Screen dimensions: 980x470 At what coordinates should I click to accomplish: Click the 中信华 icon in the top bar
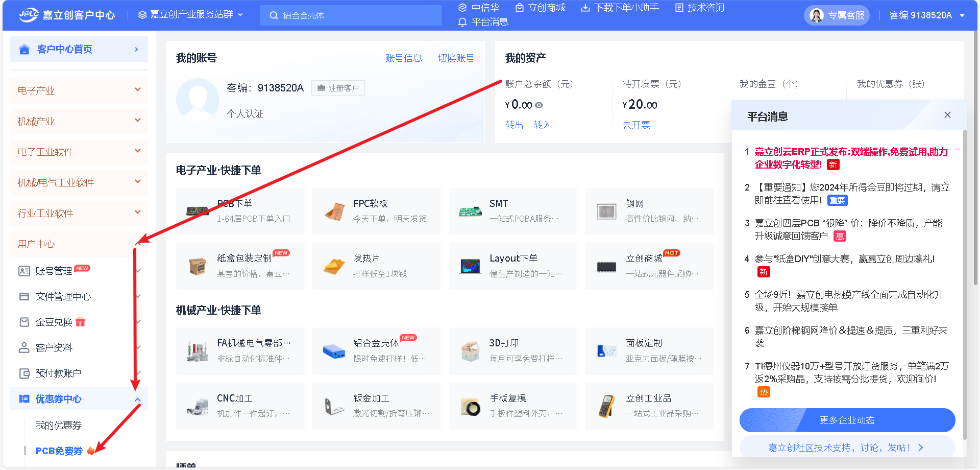pyautogui.click(x=462, y=8)
